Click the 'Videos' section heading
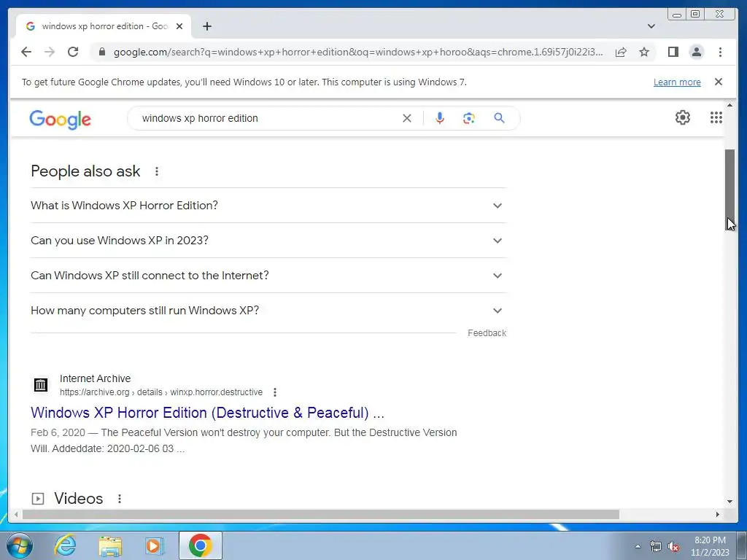The width and height of the screenshot is (747, 560). coord(79,499)
